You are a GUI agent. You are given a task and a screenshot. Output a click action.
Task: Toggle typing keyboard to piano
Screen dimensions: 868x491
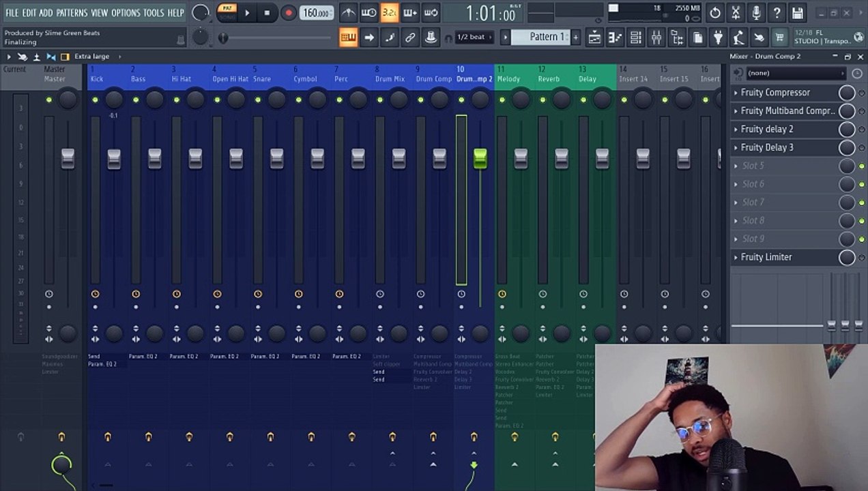point(348,38)
